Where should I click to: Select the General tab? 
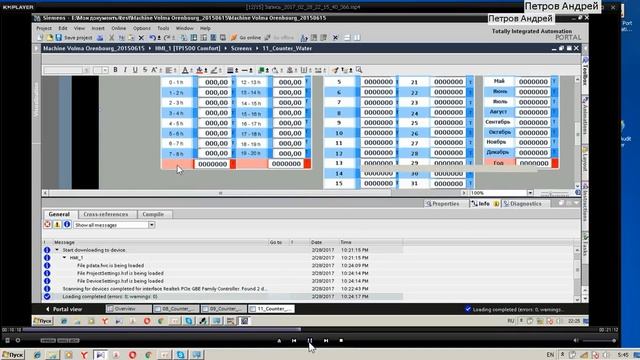pyautogui.click(x=59, y=214)
